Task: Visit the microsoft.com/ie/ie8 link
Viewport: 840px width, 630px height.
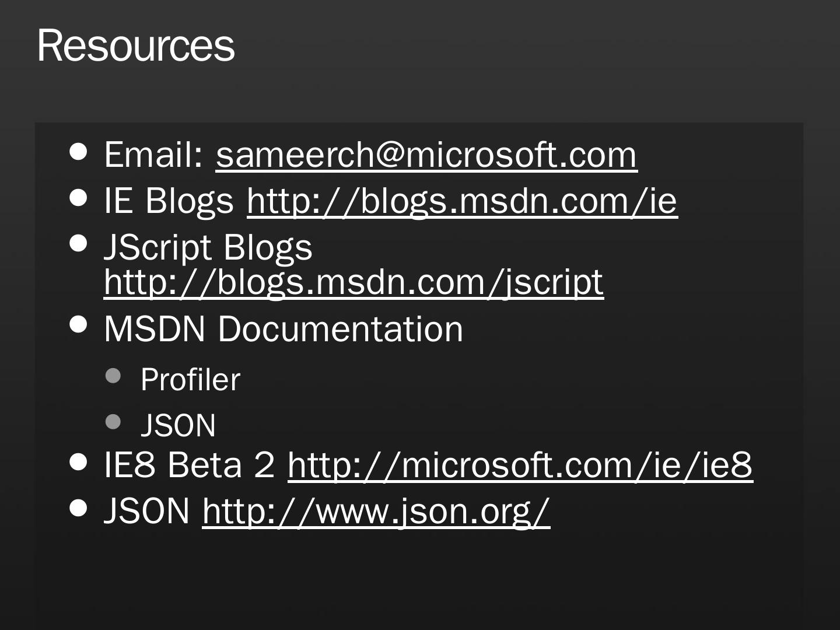Action: tap(520, 466)
